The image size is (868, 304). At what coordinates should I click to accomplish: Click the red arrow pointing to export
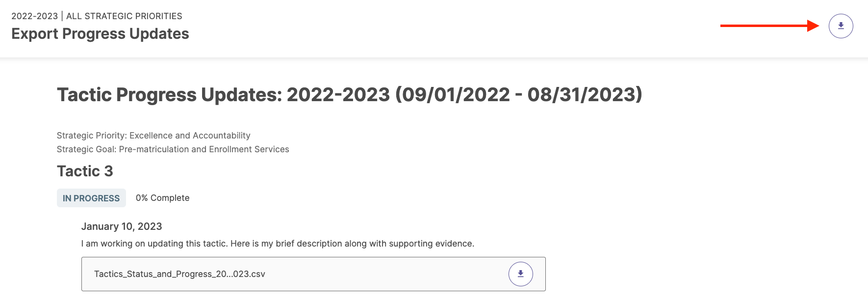[x=769, y=26]
